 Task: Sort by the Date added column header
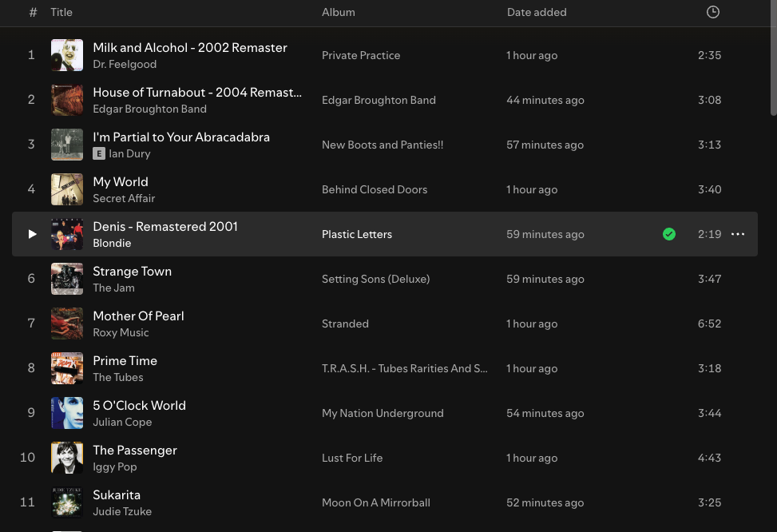tap(537, 12)
